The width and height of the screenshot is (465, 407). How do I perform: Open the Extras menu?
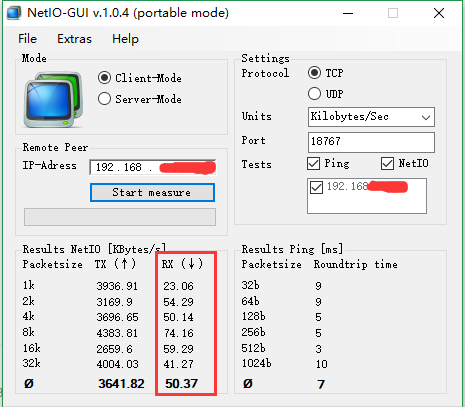(x=74, y=39)
